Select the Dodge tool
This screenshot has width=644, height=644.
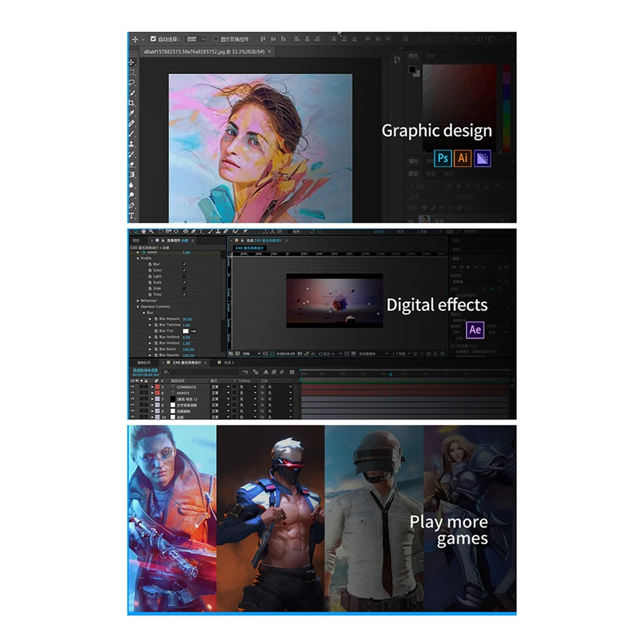pyautogui.click(x=131, y=194)
